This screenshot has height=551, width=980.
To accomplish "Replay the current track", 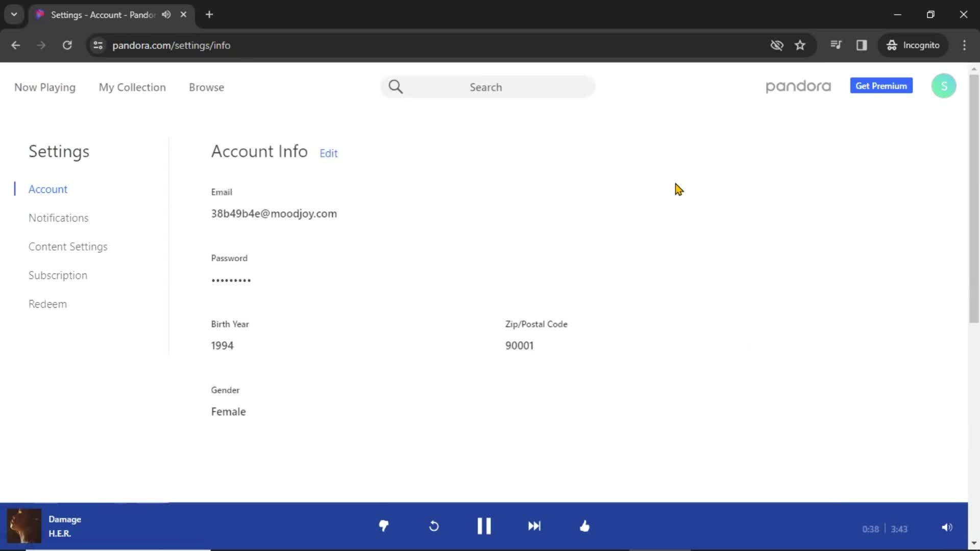I will [x=434, y=526].
